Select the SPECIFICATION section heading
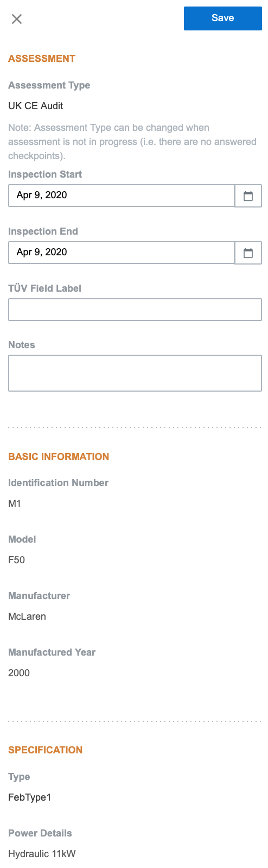The width and height of the screenshot is (268, 868). tap(46, 750)
